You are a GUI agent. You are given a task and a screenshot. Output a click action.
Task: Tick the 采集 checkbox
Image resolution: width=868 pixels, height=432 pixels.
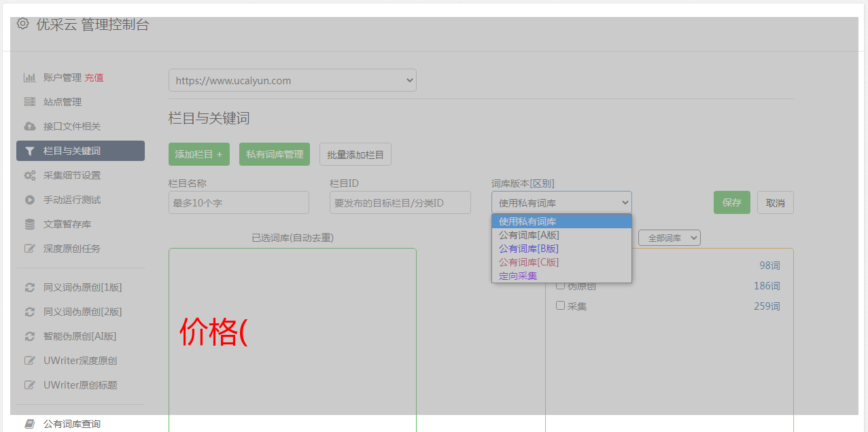(x=560, y=306)
